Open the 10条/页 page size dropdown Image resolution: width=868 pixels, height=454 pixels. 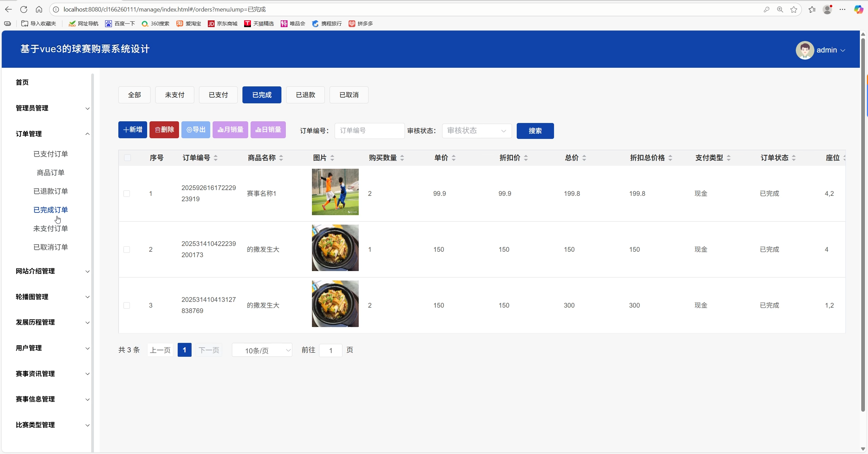tap(262, 350)
